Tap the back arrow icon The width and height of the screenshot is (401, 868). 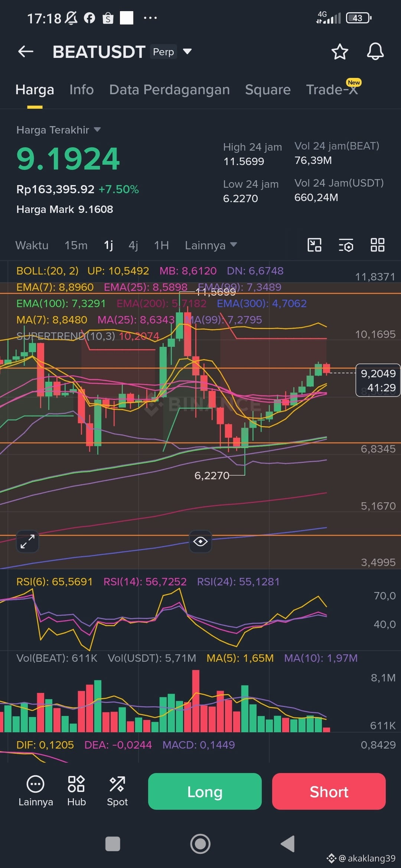[x=26, y=52]
